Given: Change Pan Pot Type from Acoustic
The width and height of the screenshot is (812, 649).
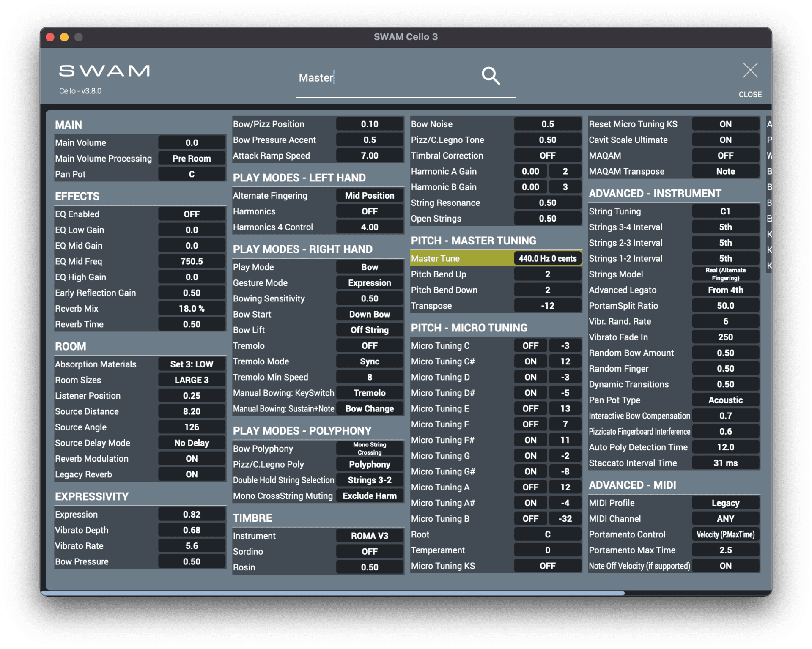Looking at the screenshot, I should pos(725,400).
